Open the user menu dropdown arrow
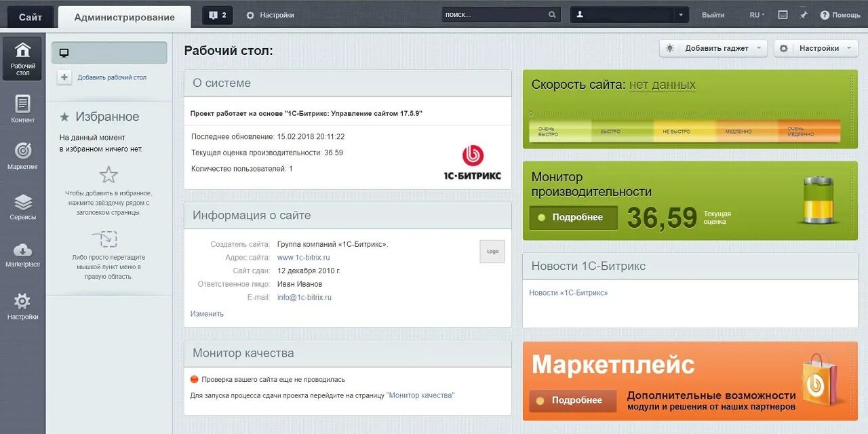Screen dimensions: 868x434 point(681,15)
